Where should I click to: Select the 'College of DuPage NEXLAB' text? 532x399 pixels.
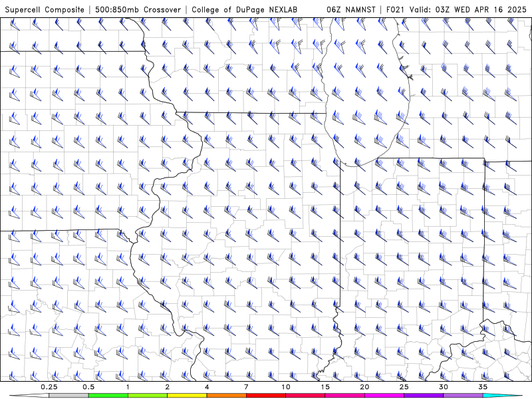tap(244, 9)
